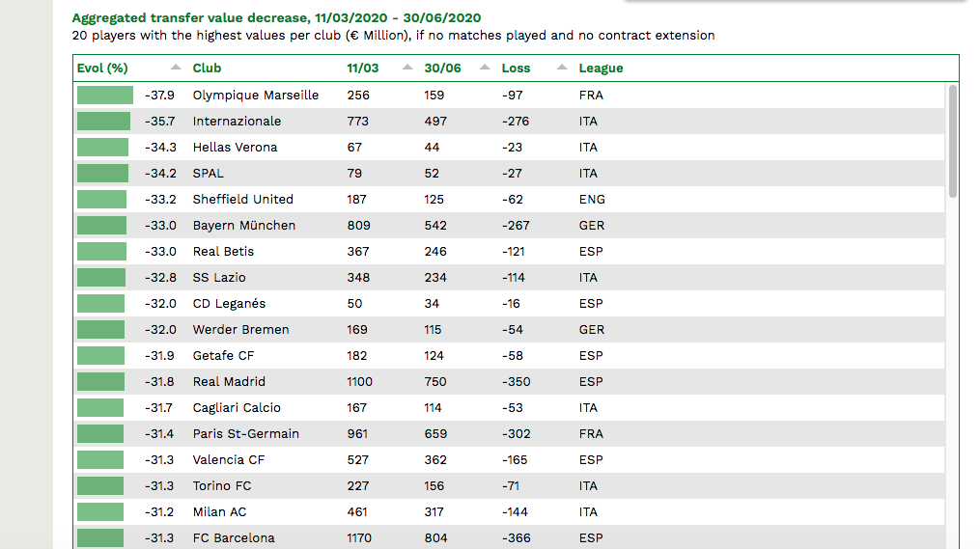
Task: Sort by the 30/06 column arrow
Action: [x=485, y=68]
